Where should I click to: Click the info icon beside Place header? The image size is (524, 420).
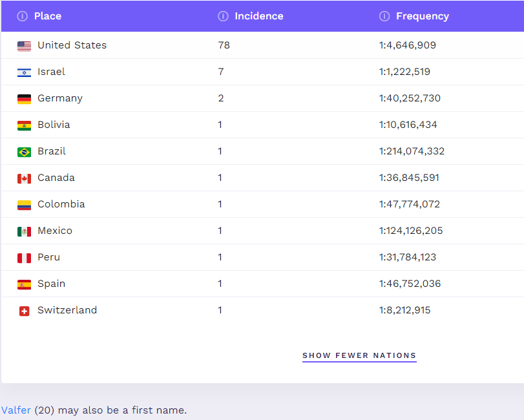[x=23, y=16]
